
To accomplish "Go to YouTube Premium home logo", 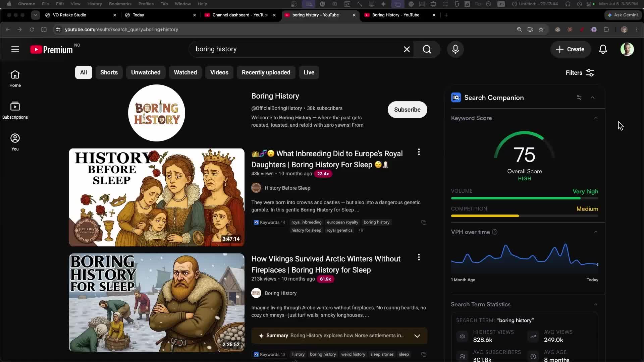I will pyautogui.click(x=51, y=50).
